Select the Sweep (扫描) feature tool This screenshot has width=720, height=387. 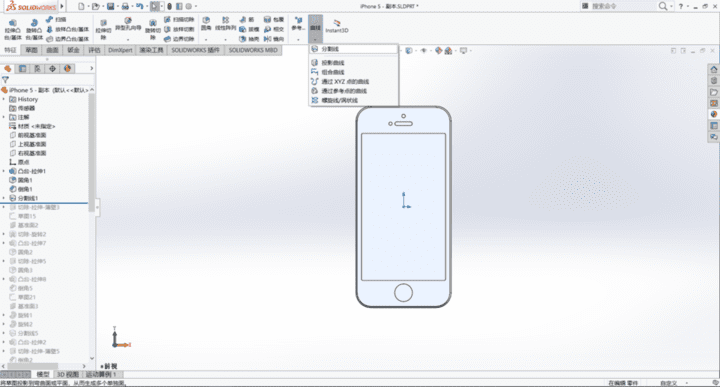tap(56, 19)
